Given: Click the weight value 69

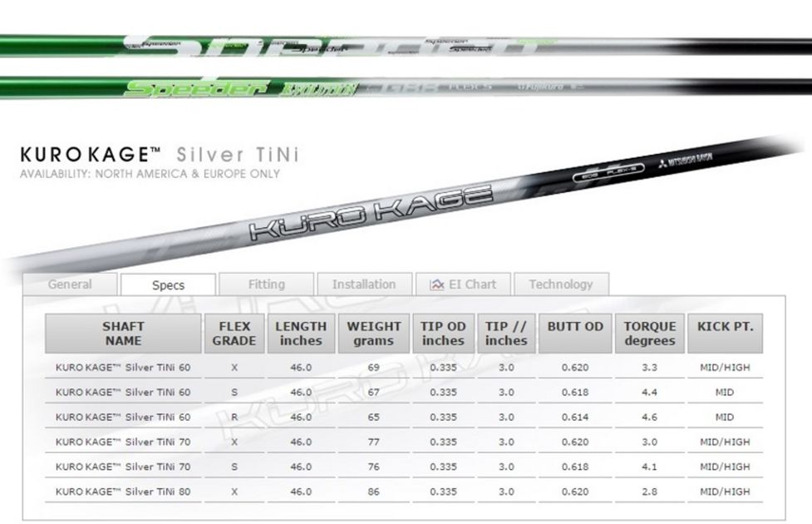Looking at the screenshot, I should [374, 368].
